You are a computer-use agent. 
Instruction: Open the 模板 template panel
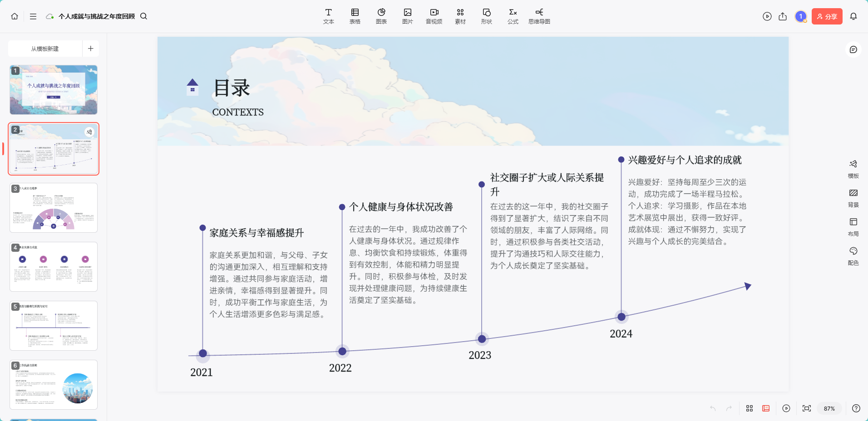(x=853, y=169)
